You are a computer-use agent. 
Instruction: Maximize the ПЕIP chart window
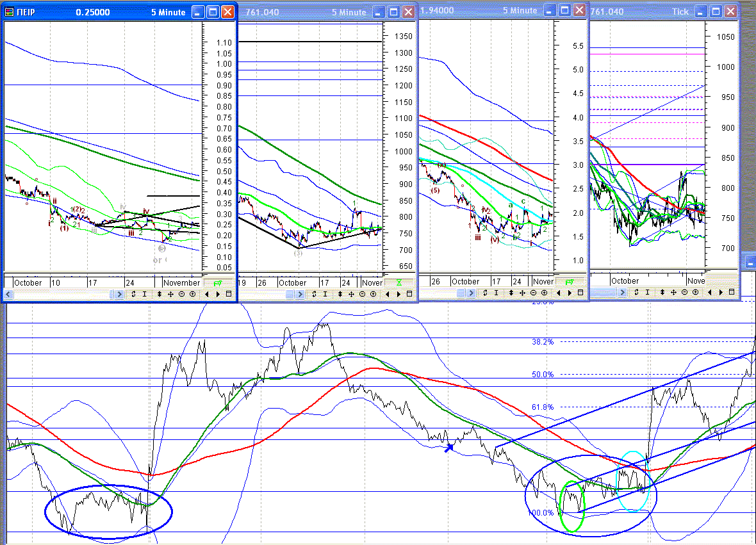(x=213, y=12)
